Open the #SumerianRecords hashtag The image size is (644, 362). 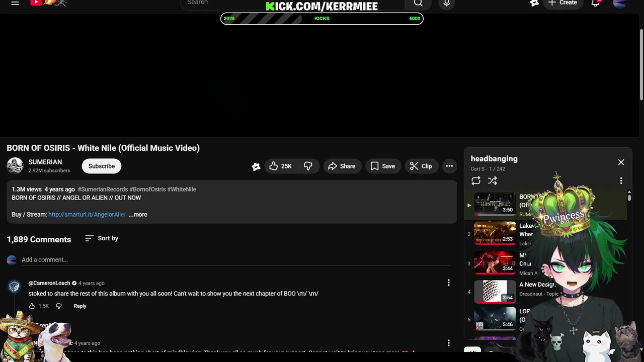coord(103,189)
